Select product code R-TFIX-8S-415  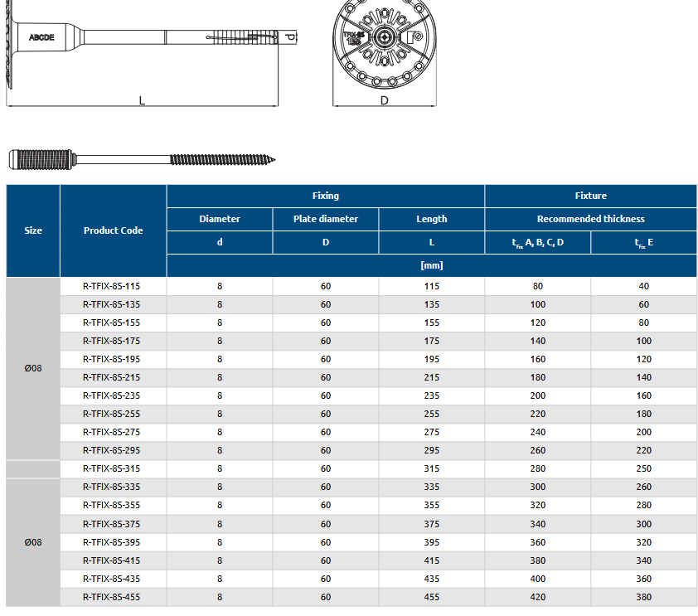(111, 560)
